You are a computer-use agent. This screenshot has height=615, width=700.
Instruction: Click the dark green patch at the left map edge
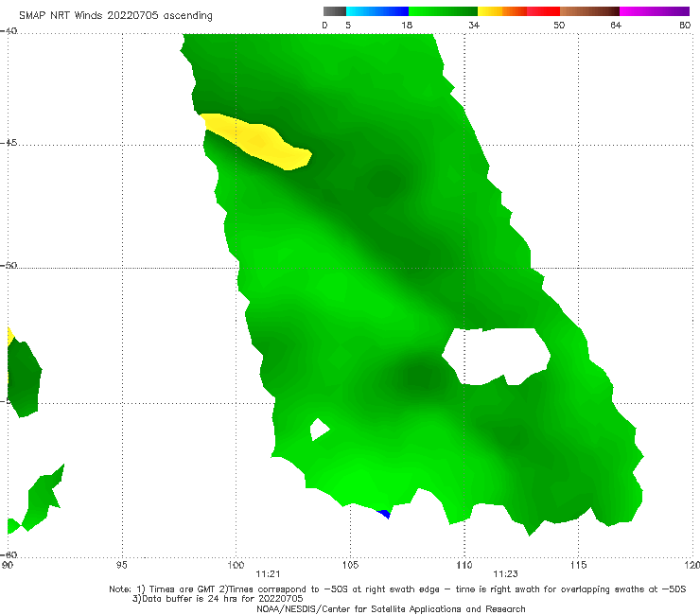click(24, 378)
